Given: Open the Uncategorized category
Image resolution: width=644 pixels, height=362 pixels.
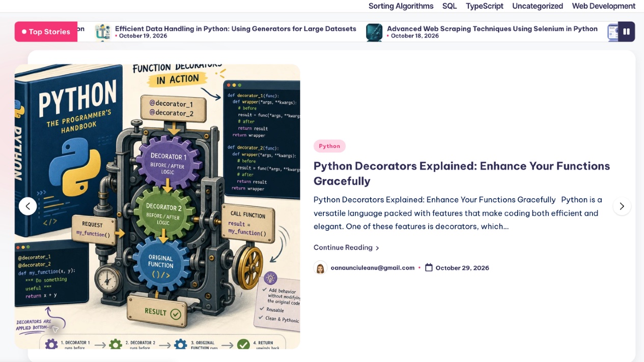Looking at the screenshot, I should tap(538, 6).
